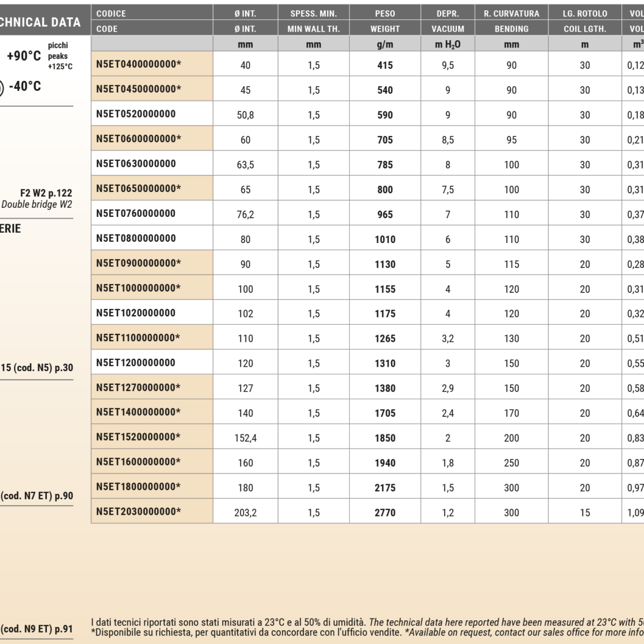Select product code N5ET2030000000*
The height and width of the screenshot is (644, 644).
point(138,512)
